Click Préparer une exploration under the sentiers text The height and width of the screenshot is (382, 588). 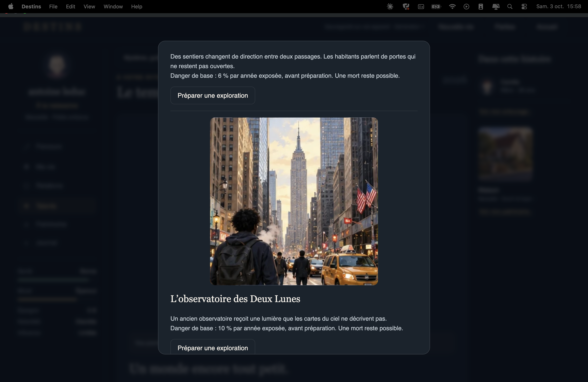213,95
